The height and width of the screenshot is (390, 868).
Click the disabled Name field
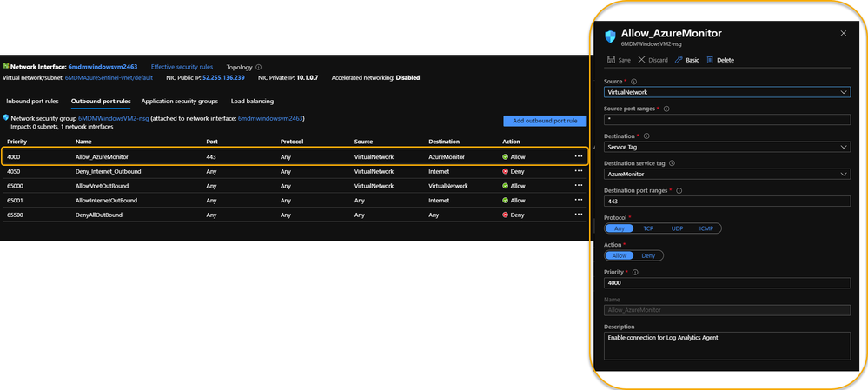tap(727, 310)
